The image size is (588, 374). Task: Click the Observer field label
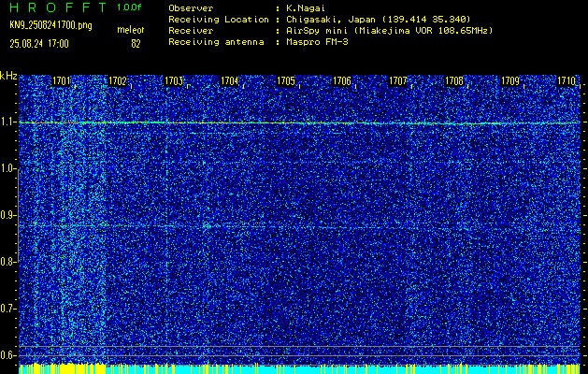(191, 8)
